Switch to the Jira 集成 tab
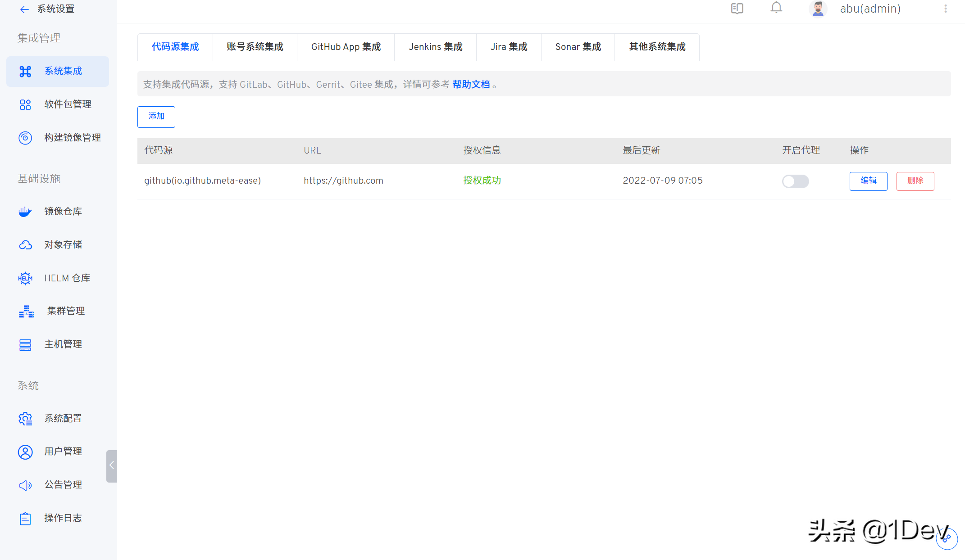965x560 pixels. [509, 47]
